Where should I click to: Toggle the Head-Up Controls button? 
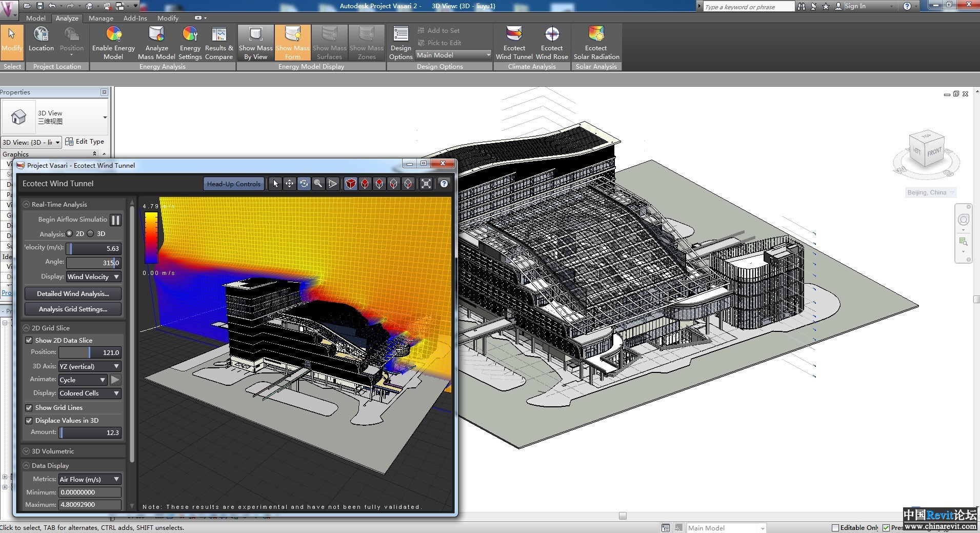click(x=234, y=184)
